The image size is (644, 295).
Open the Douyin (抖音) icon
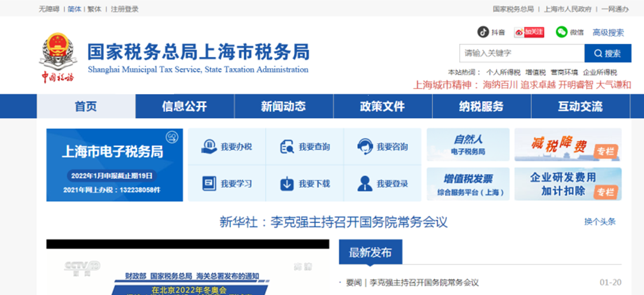[483, 32]
